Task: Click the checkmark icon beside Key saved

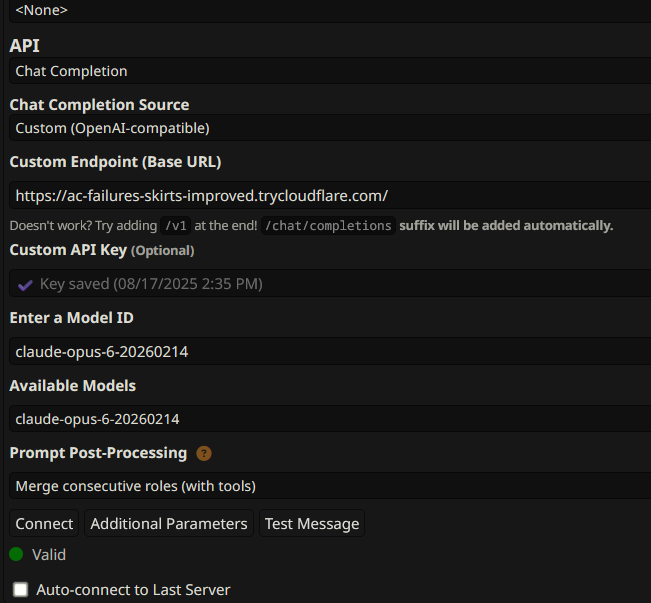Action: coord(25,284)
